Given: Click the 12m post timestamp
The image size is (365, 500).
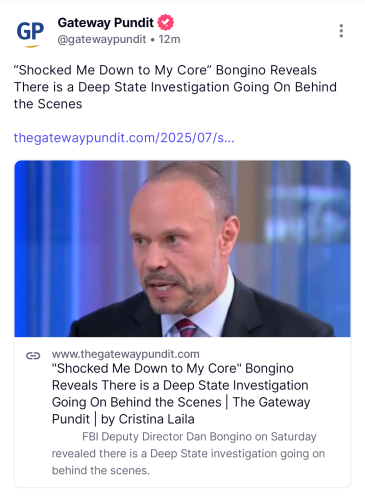Looking at the screenshot, I should click(169, 39).
